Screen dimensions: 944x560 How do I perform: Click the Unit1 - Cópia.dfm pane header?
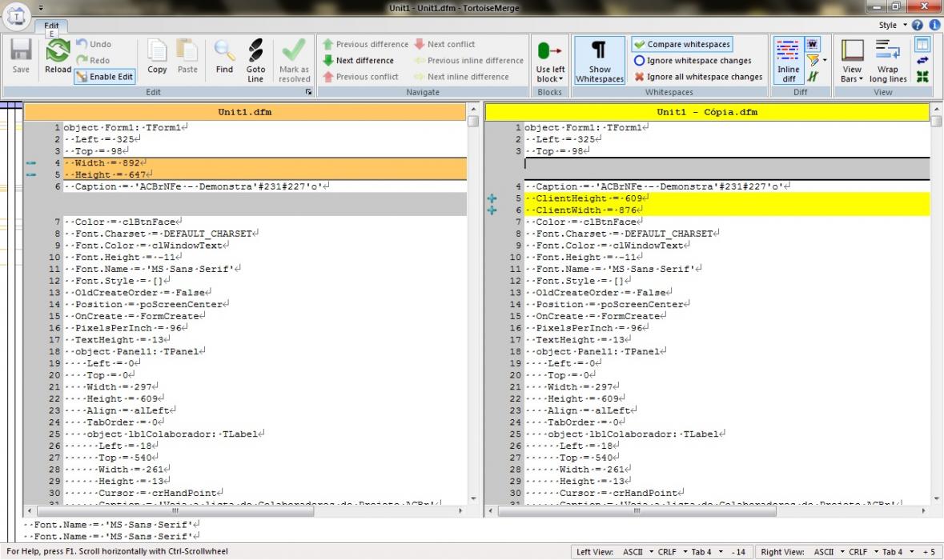[707, 112]
